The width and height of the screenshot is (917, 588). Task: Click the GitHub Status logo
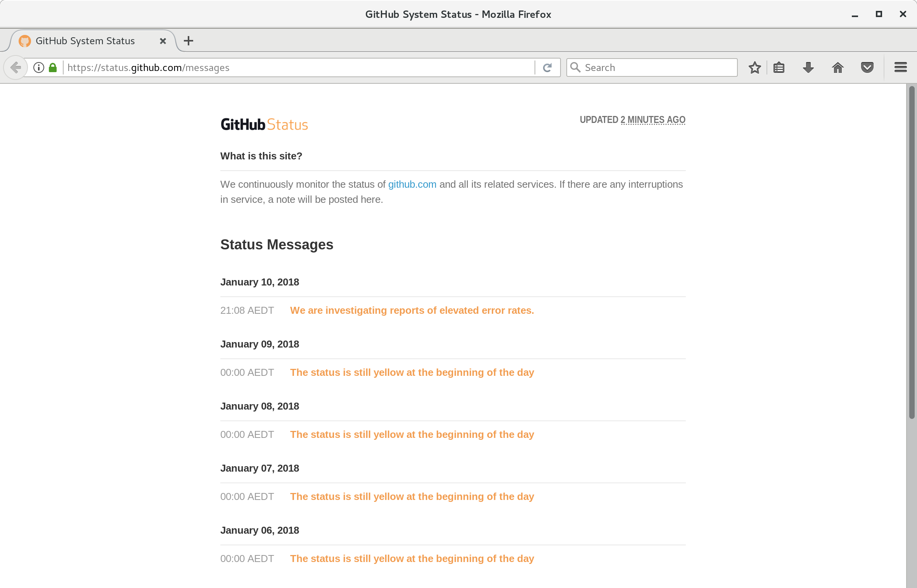(x=264, y=125)
